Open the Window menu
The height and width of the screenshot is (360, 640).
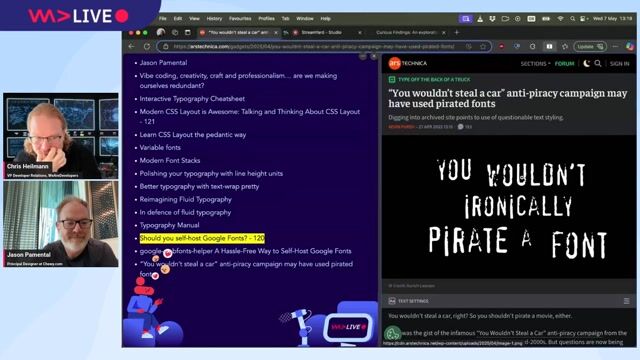[305, 19]
